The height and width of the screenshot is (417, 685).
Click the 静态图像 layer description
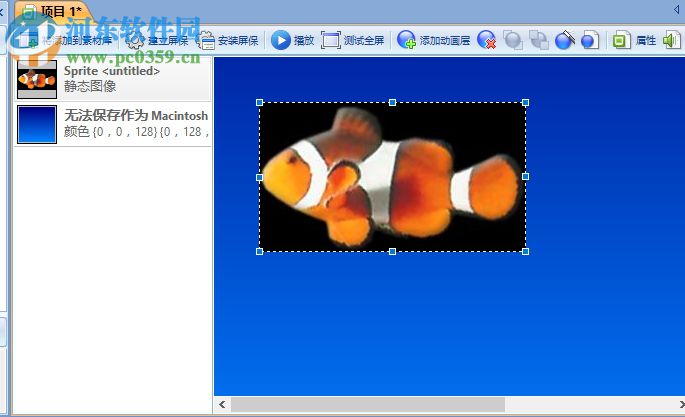(90, 86)
